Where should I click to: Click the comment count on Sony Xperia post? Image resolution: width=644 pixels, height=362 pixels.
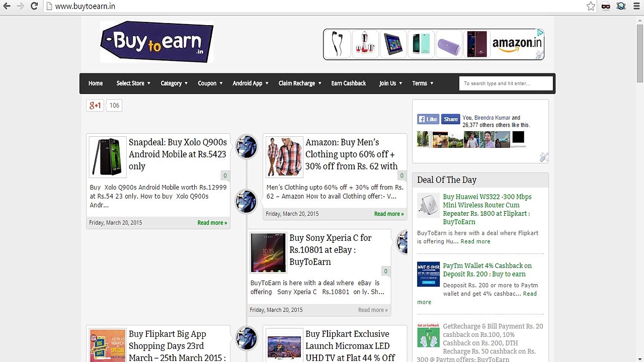[x=385, y=271]
